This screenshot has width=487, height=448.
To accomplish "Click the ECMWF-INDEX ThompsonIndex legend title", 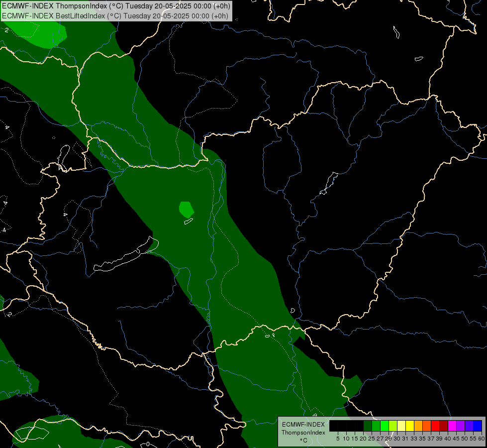I will (x=303, y=429).
